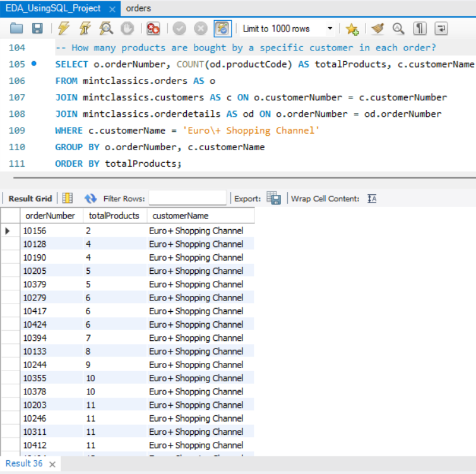Select order number cell 10156
The height and width of the screenshot is (474, 476).
tap(52, 230)
